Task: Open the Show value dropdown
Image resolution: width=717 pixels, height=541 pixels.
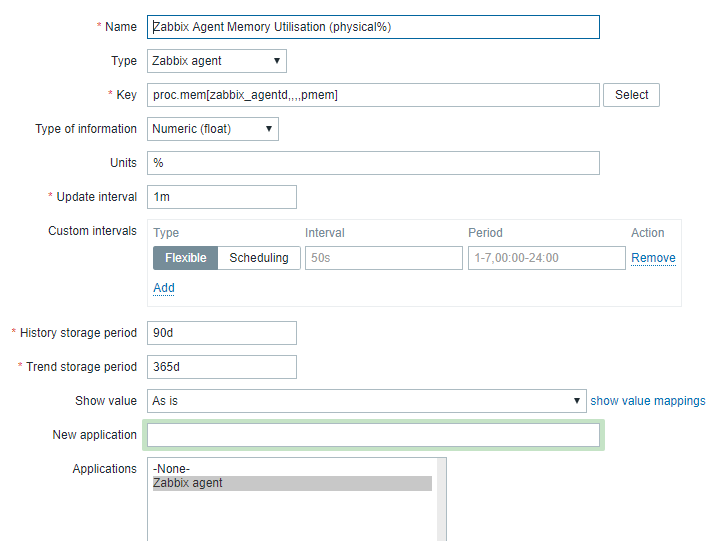Action: [366, 401]
